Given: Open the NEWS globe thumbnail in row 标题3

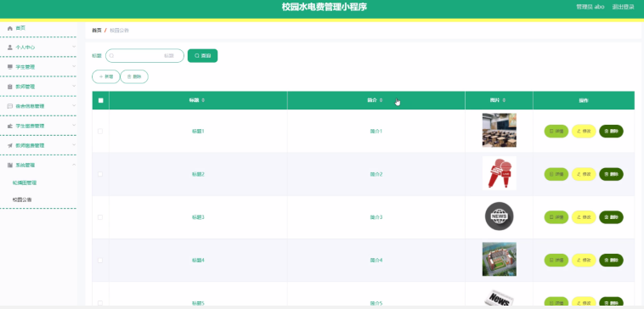Looking at the screenshot, I should point(499,216).
